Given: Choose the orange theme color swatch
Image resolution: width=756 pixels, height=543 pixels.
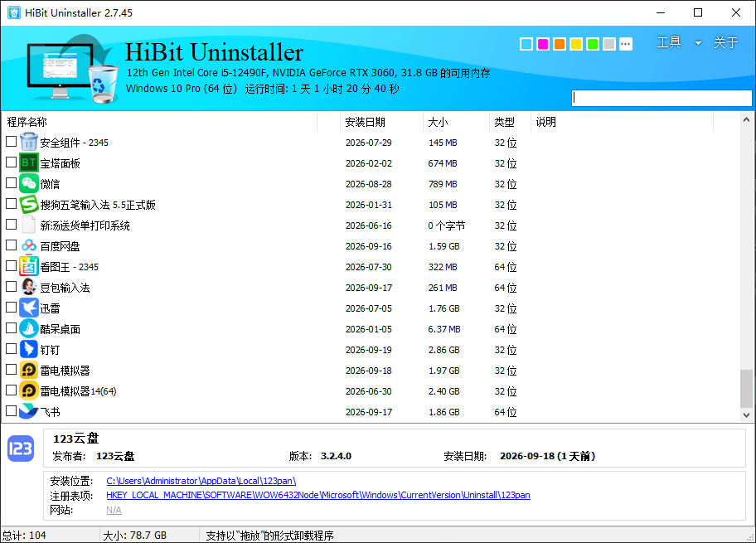Looking at the screenshot, I should [x=560, y=45].
